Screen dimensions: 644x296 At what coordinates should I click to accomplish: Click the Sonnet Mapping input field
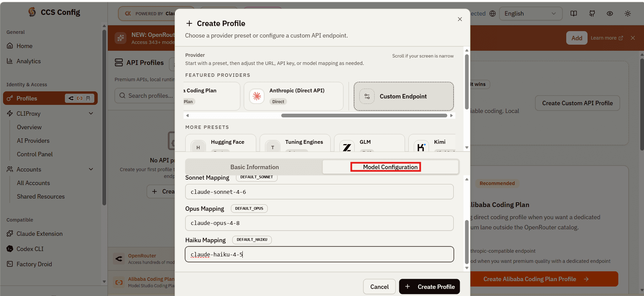click(319, 192)
